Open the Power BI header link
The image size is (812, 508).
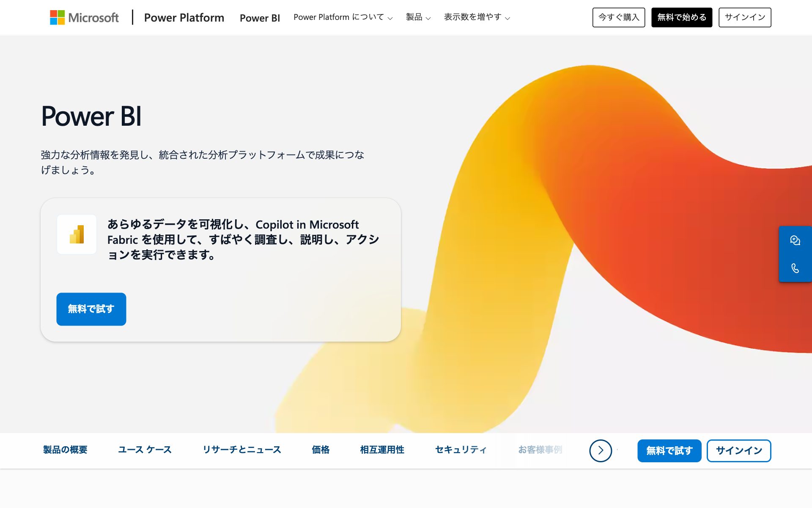coord(260,18)
